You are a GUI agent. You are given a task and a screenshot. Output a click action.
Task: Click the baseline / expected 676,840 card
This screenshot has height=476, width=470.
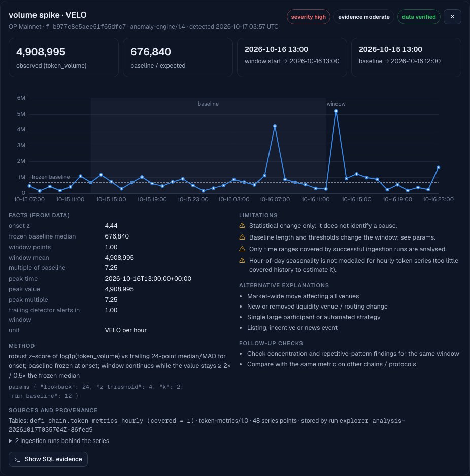(x=178, y=57)
